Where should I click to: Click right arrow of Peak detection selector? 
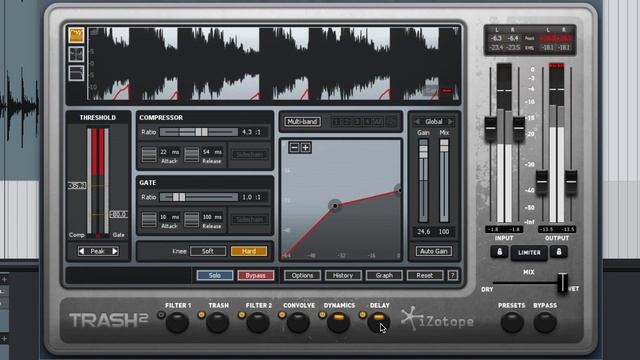[115, 251]
